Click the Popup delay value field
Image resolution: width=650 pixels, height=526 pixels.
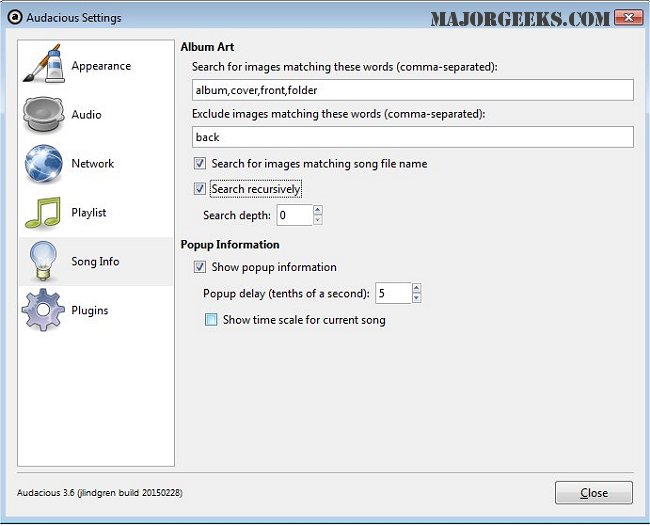[x=393, y=293]
